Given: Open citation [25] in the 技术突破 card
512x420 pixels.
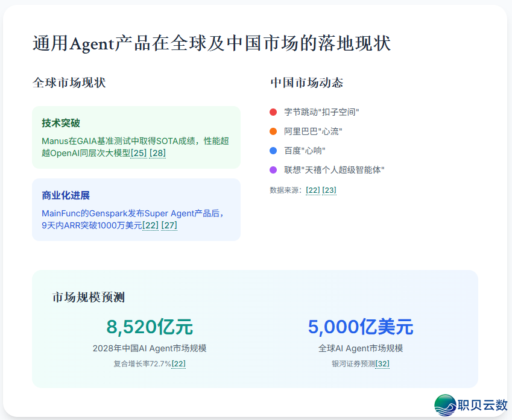Looking at the screenshot, I should coord(139,153).
